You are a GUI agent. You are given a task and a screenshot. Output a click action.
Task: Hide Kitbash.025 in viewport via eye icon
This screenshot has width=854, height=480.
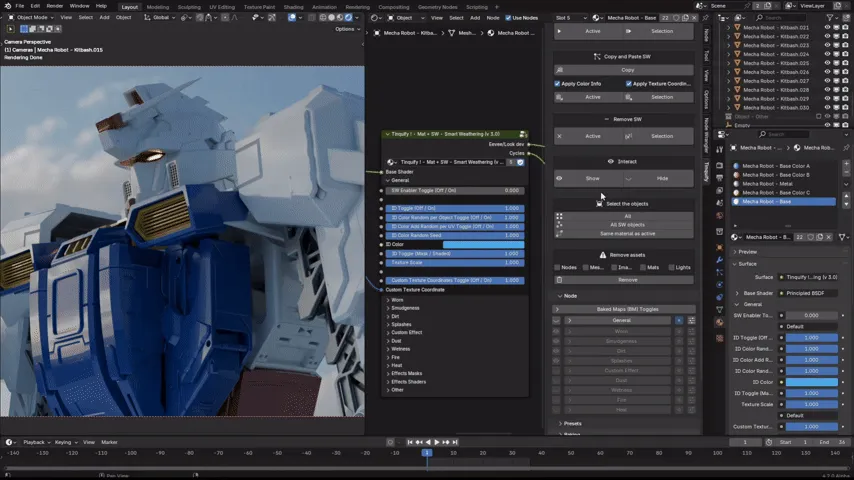coord(827,63)
